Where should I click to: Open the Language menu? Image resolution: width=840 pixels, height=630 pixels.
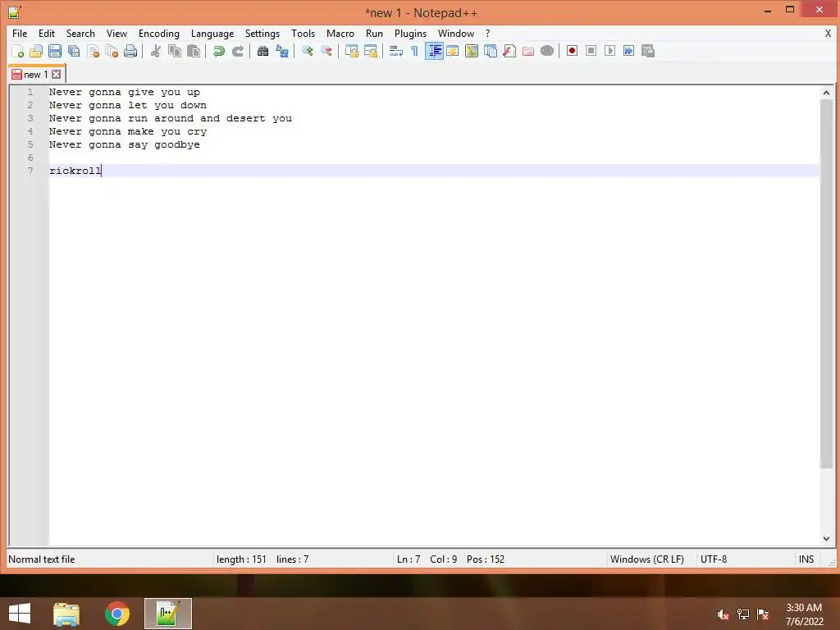212,33
